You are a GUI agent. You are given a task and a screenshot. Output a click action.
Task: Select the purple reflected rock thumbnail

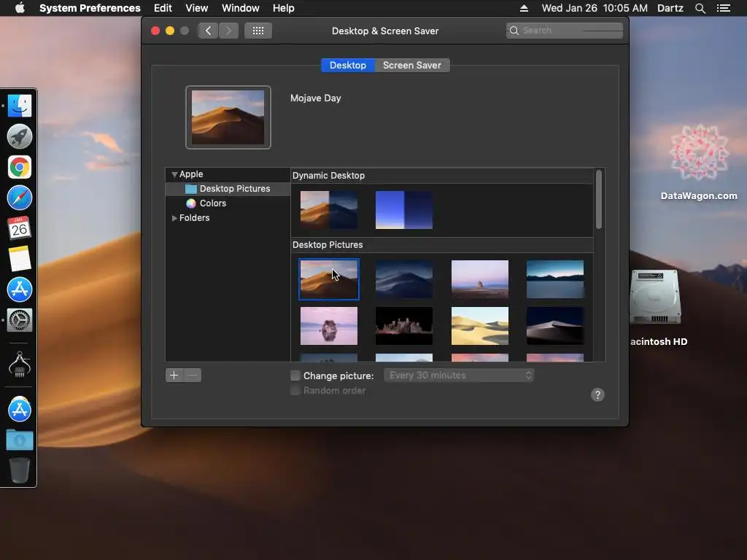tap(329, 326)
